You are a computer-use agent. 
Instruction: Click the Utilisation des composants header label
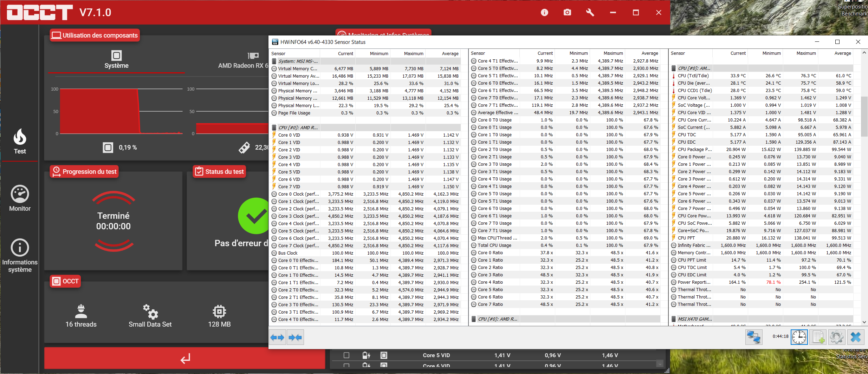pyautogui.click(x=100, y=35)
